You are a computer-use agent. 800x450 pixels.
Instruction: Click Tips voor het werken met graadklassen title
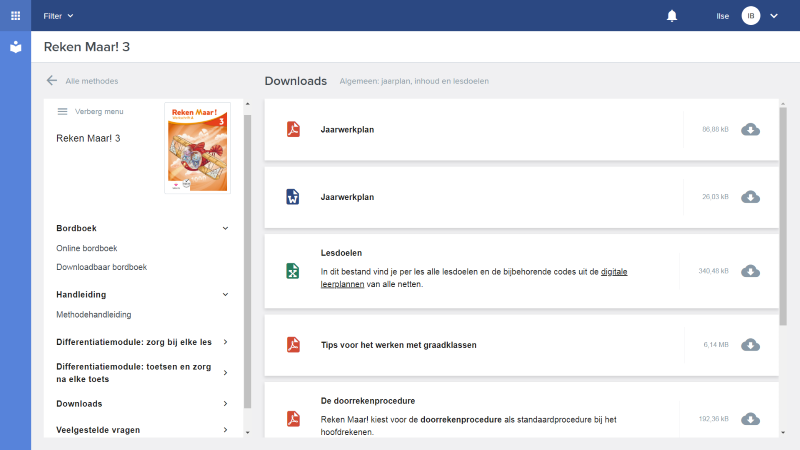[398, 345]
